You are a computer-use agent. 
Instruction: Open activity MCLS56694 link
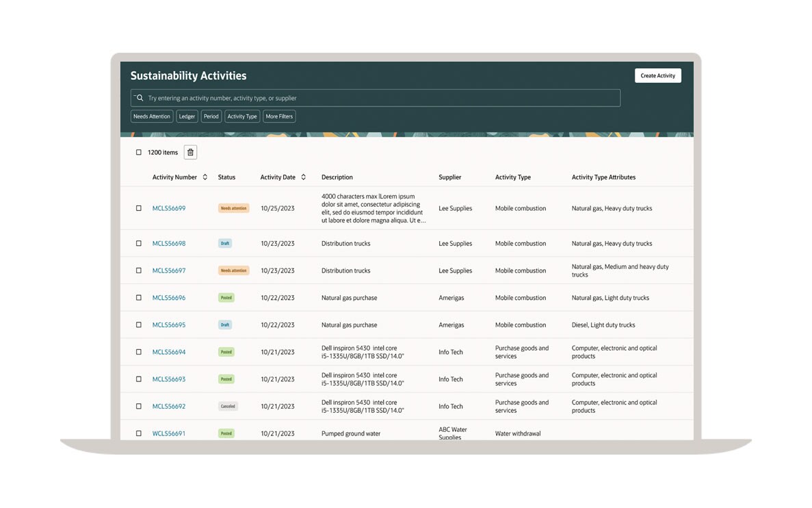(x=169, y=352)
